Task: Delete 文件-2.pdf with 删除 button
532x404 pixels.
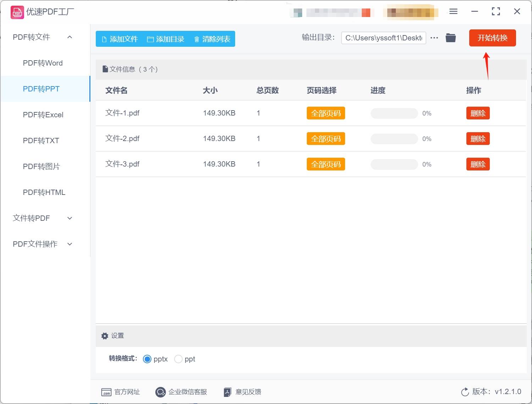Action: (x=478, y=139)
